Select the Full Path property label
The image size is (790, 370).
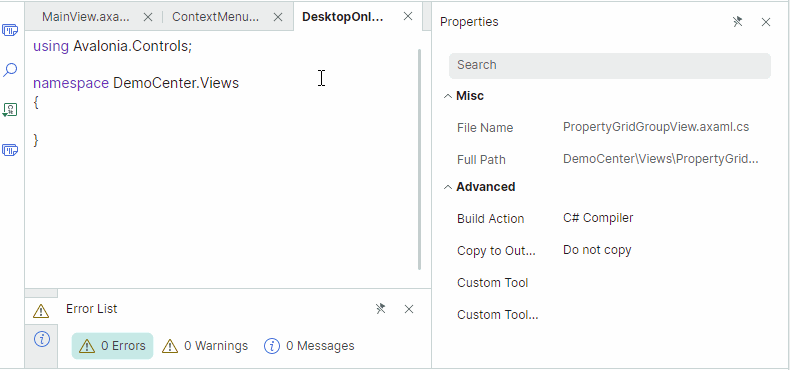481,160
